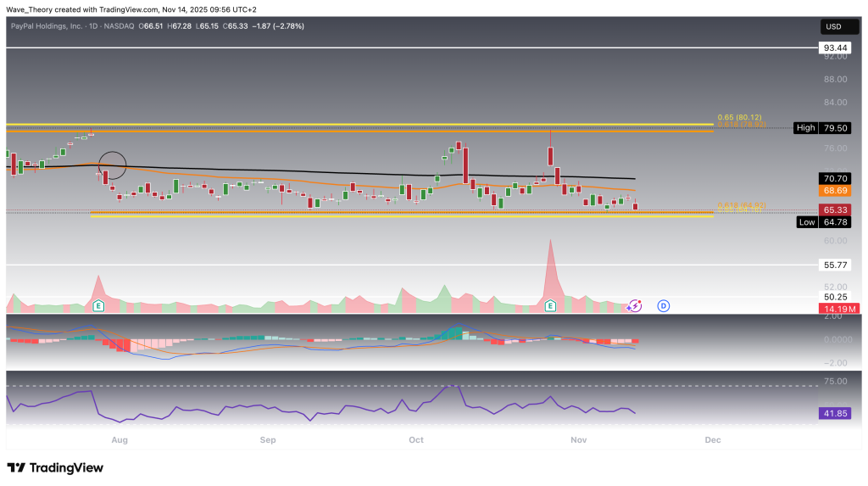
Task: Click the red 65.33 current price label
Action: [x=834, y=209]
